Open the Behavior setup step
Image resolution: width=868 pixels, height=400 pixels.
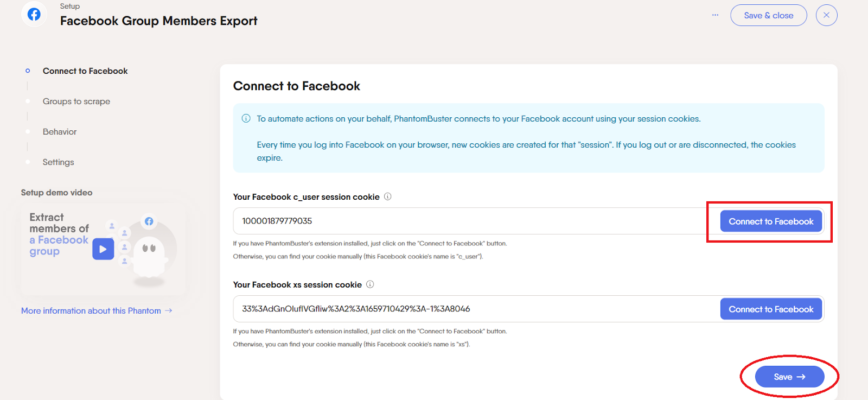[x=60, y=132]
